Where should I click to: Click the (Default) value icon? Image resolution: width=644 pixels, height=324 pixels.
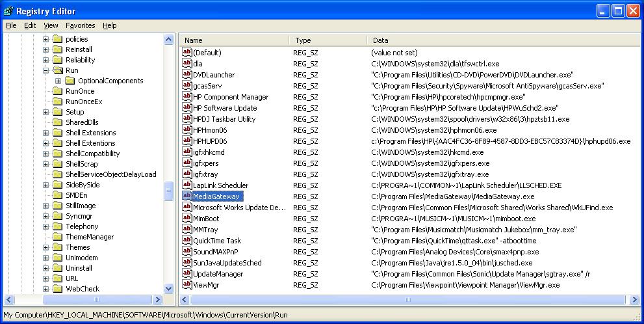point(187,52)
